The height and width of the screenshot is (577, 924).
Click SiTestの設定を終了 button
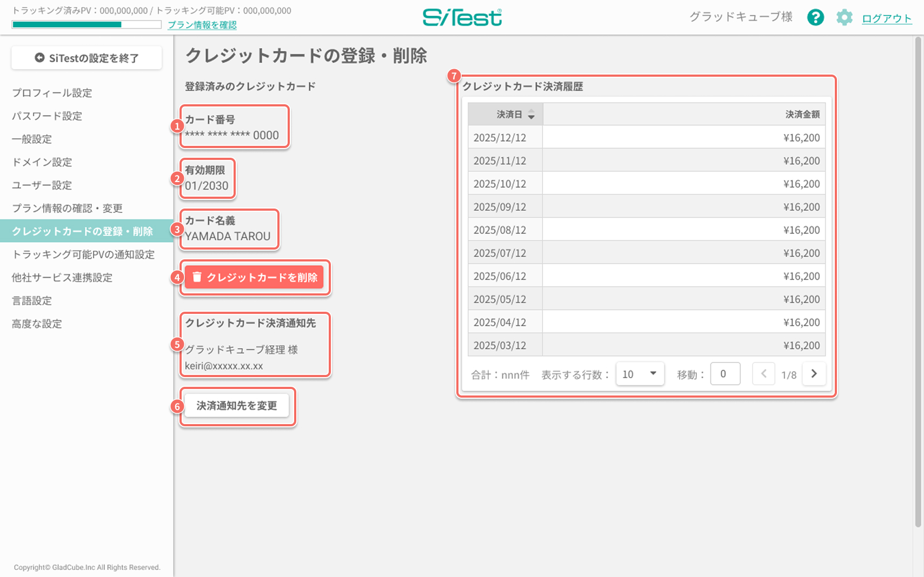point(87,58)
